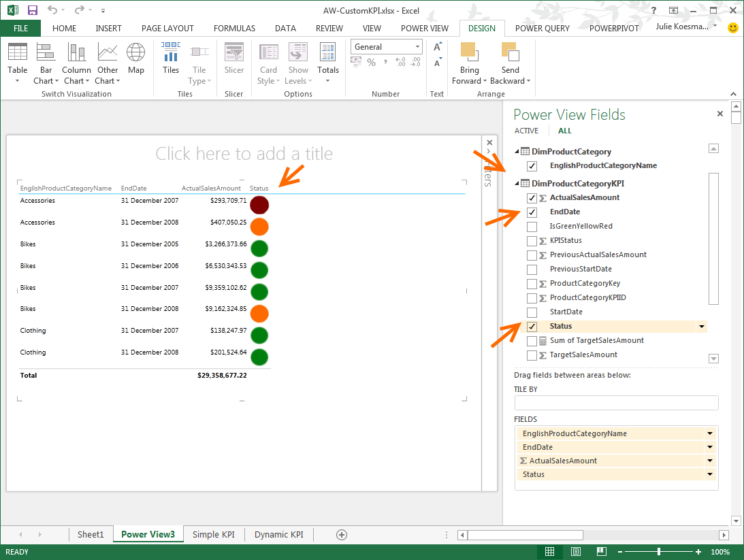Decrease the font size
Image resolution: width=744 pixels, height=560 pixels.
tap(438, 63)
